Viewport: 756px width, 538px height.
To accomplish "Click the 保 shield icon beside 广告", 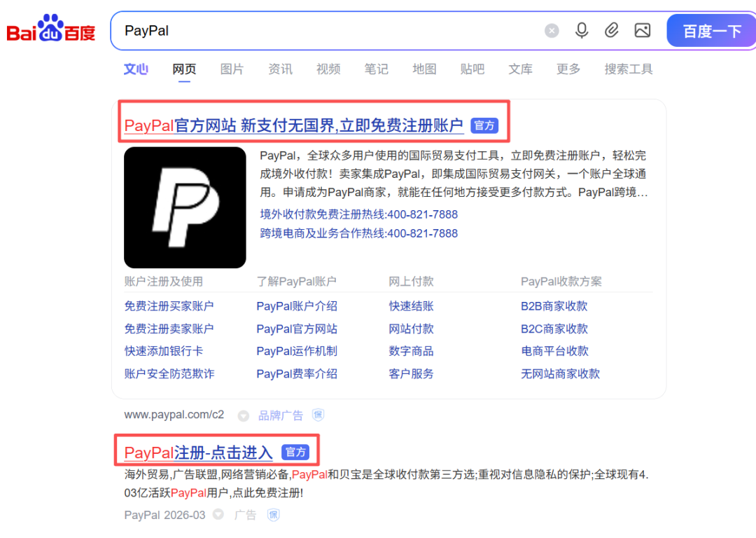I will [x=274, y=515].
